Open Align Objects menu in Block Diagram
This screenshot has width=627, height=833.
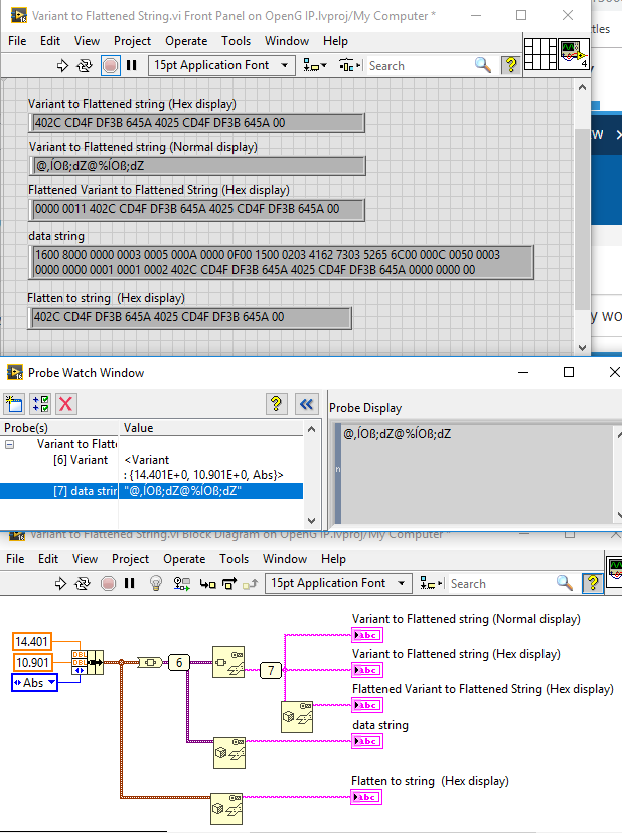[x=431, y=584]
